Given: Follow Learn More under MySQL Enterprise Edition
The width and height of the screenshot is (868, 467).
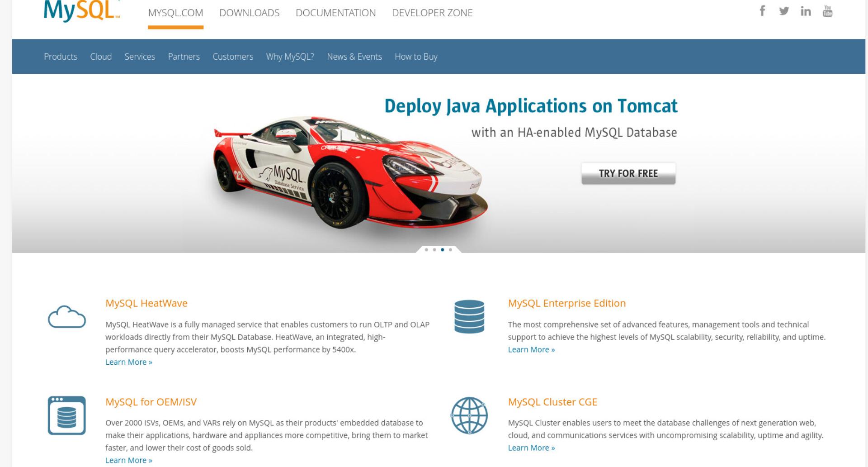Looking at the screenshot, I should click(x=531, y=349).
